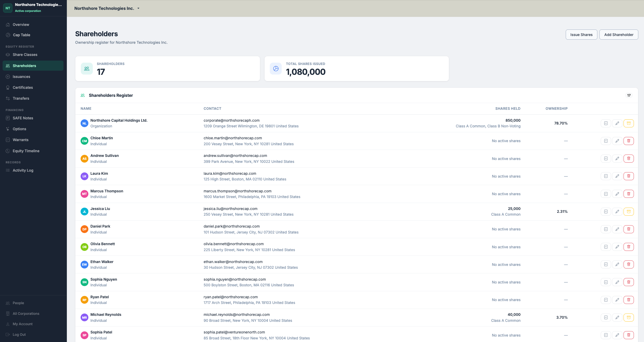Edit Jessica Liu's shareholder record
Viewport: 644px width, 342px height.
click(617, 211)
